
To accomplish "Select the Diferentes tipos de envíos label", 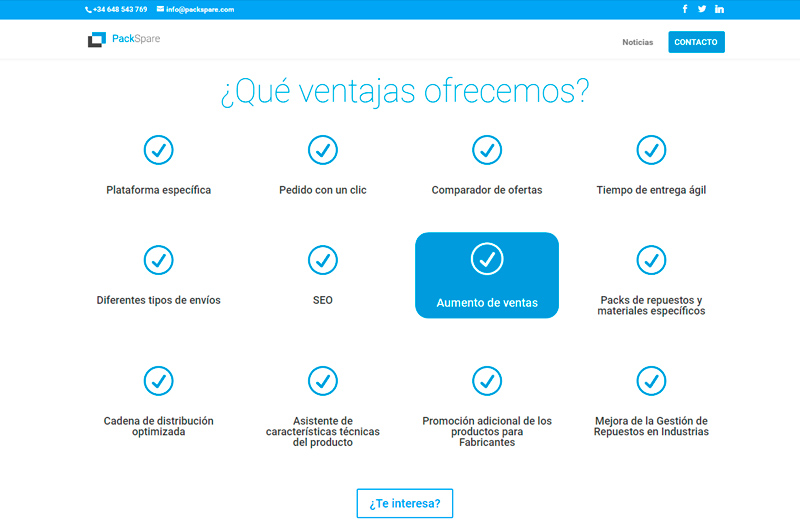I will pos(159,300).
